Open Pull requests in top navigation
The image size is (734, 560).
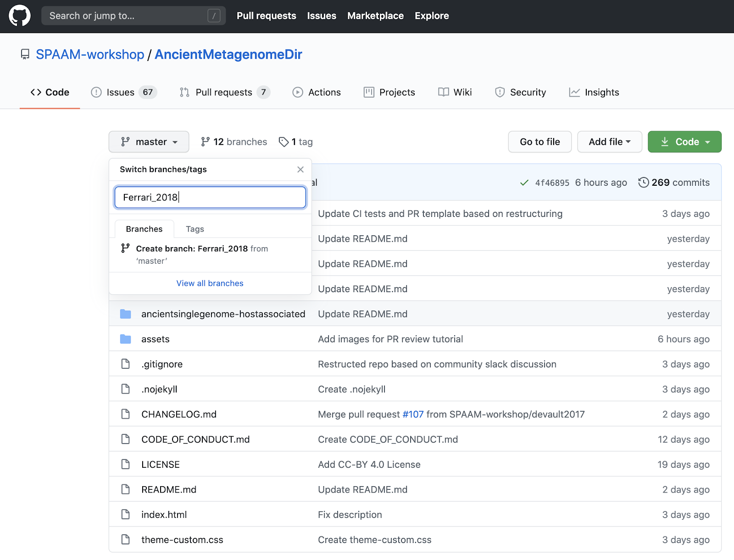(x=267, y=16)
